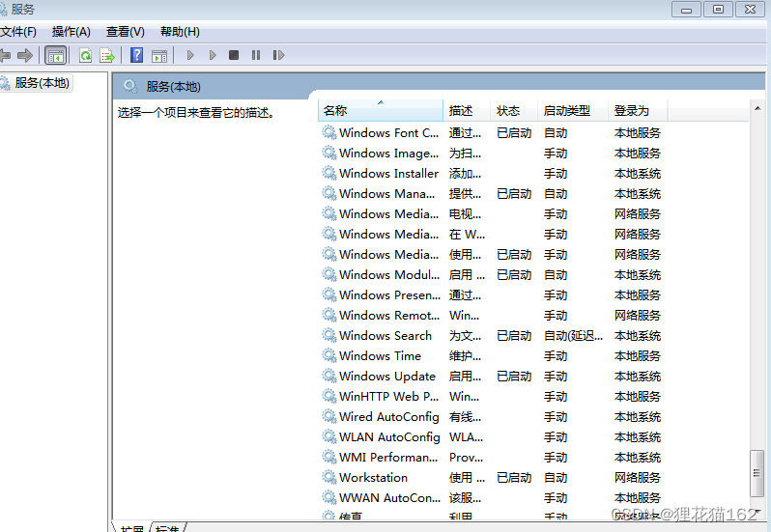Sort by the 登录为 column header
Screen dimensions: 771x532
pyautogui.click(x=638, y=110)
